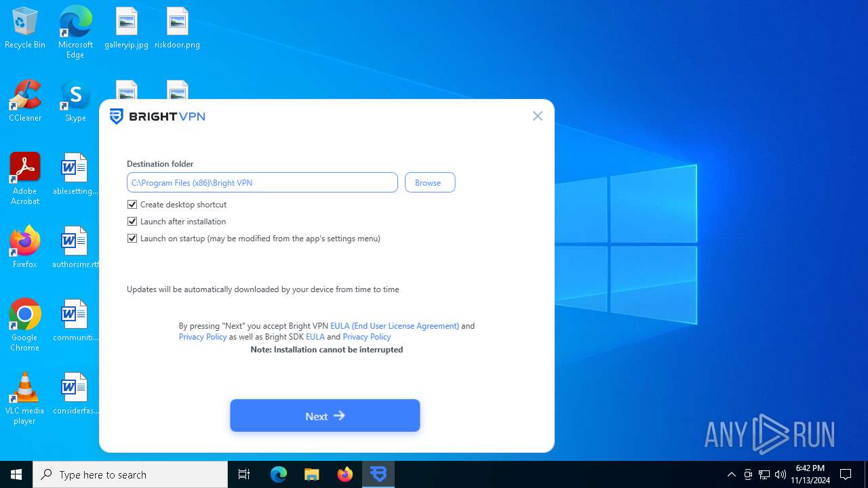Click the Bright VPN taskbar icon
This screenshot has width=868, height=488.
tap(378, 474)
